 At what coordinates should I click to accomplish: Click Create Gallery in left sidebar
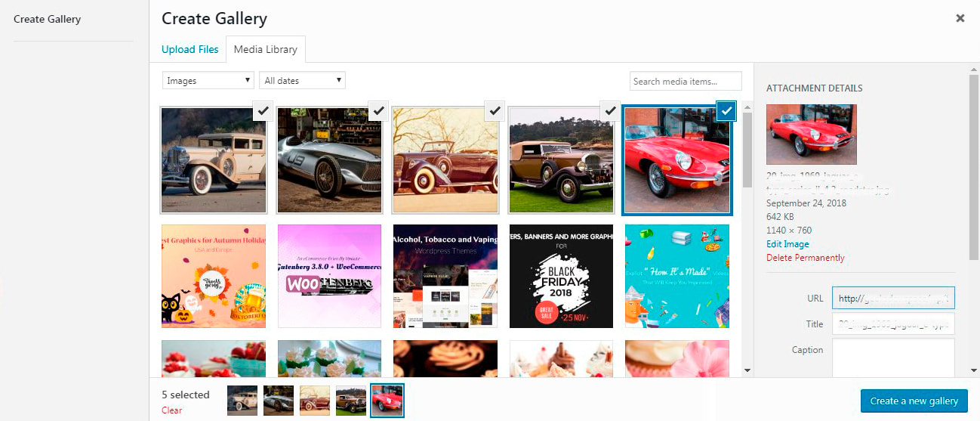(47, 19)
